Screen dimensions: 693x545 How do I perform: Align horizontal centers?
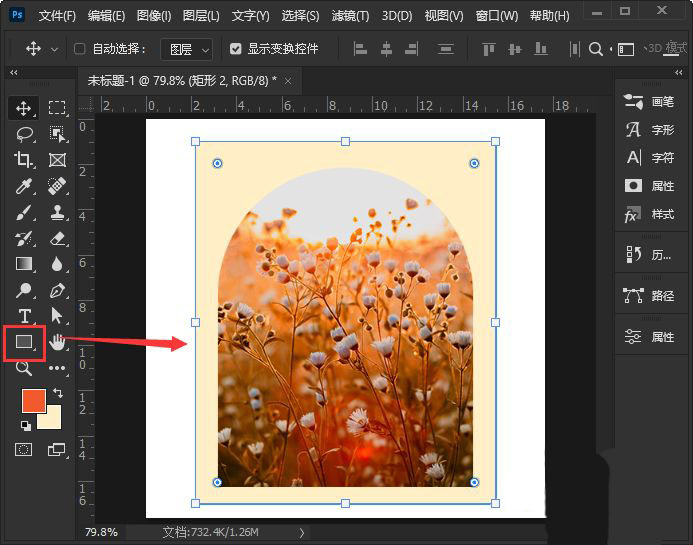pos(386,49)
